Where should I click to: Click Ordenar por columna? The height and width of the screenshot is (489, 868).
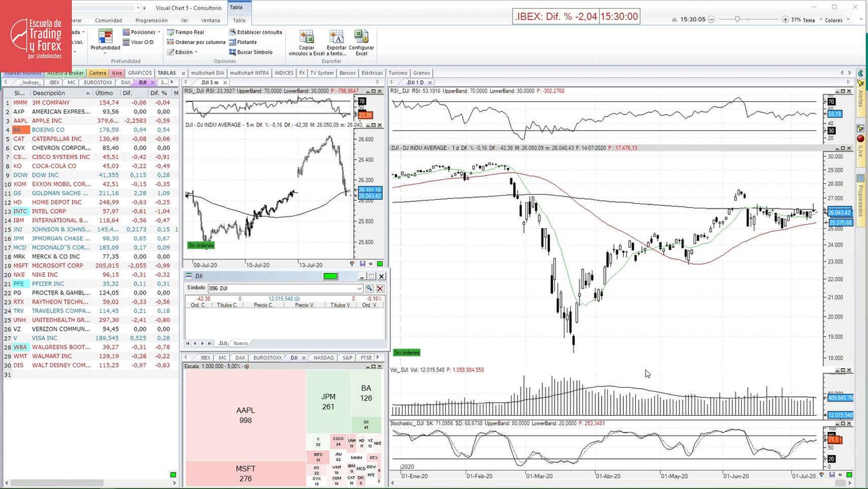(x=195, y=42)
